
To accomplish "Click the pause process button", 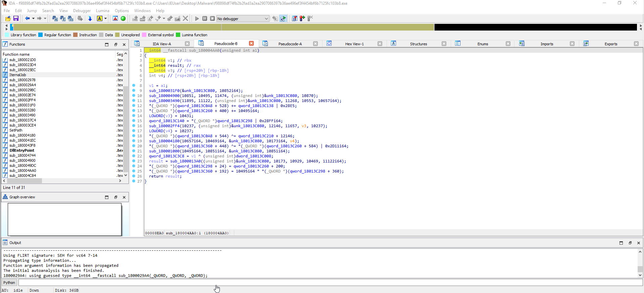I will click(205, 18).
